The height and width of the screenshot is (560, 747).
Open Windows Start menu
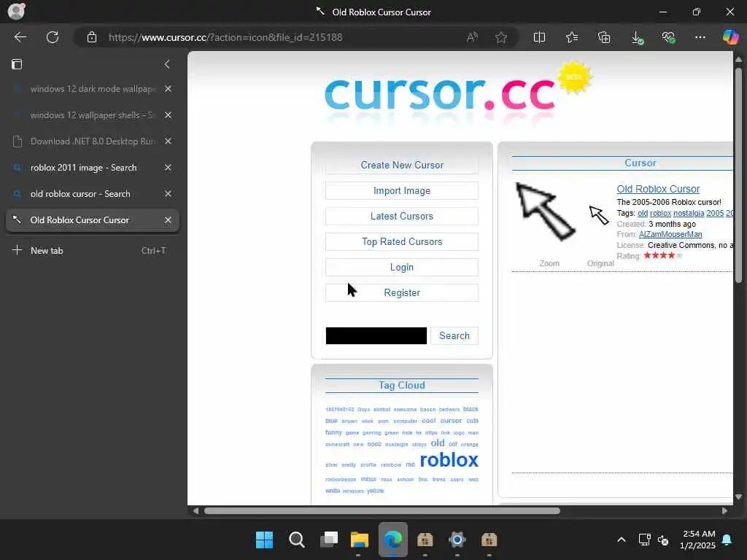[x=264, y=540]
